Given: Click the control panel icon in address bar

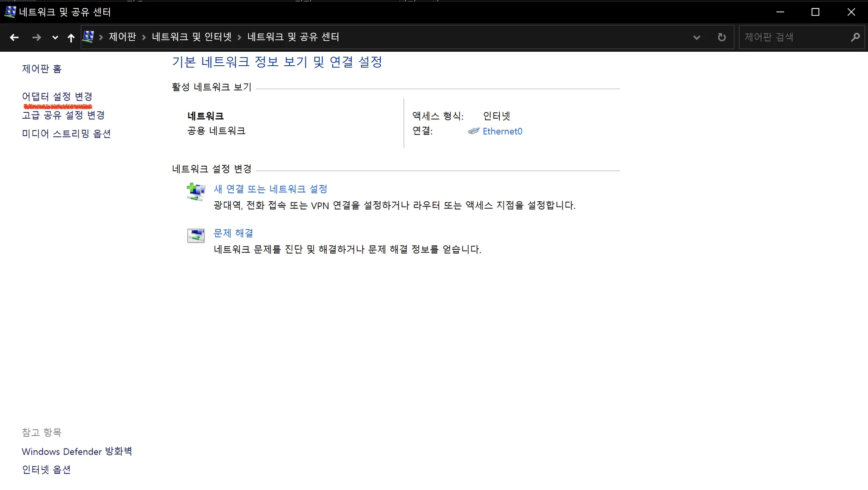Looking at the screenshot, I should click(x=88, y=37).
